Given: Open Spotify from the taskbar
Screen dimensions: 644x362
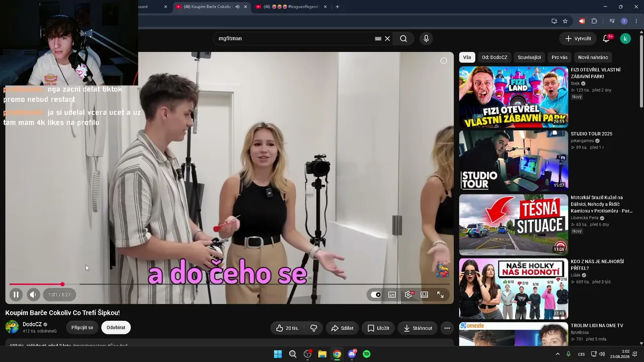Looking at the screenshot, I should pyautogui.click(x=367, y=354).
